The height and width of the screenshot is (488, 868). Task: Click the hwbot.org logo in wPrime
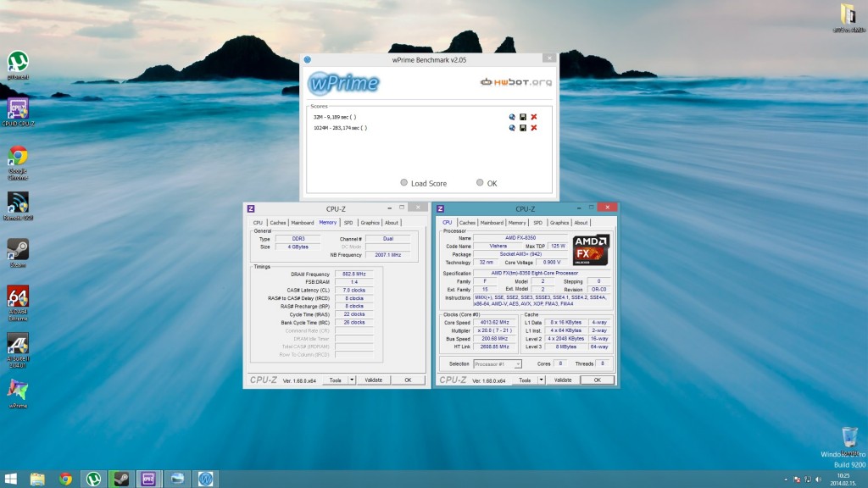click(x=516, y=82)
